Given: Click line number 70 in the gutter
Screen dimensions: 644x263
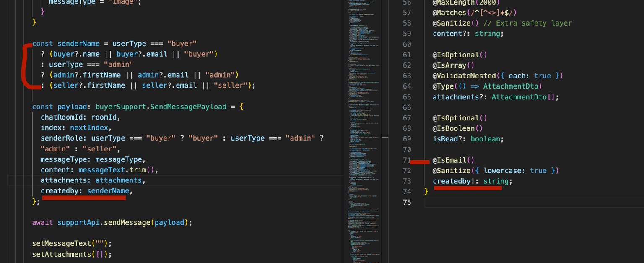Looking at the screenshot, I should click(x=407, y=149).
